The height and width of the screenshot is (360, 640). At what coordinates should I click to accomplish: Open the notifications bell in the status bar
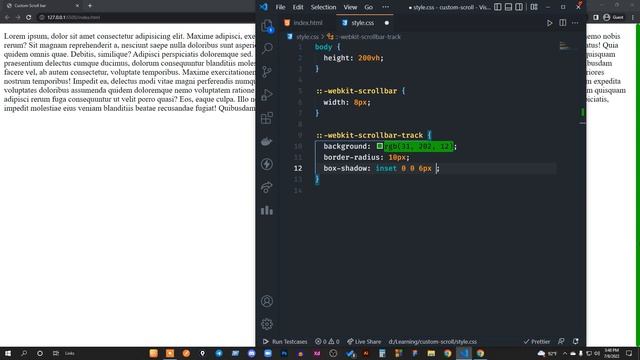[x=576, y=342]
